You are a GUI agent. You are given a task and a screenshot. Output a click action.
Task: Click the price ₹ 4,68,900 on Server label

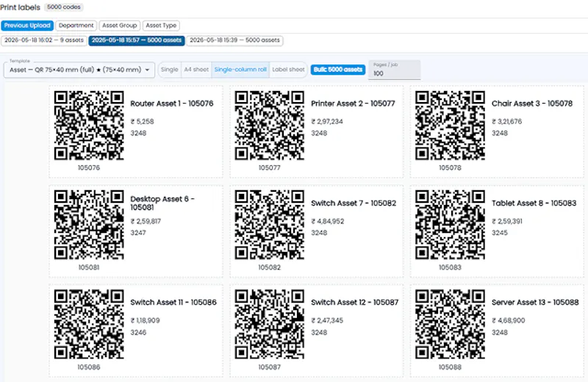[508, 320]
